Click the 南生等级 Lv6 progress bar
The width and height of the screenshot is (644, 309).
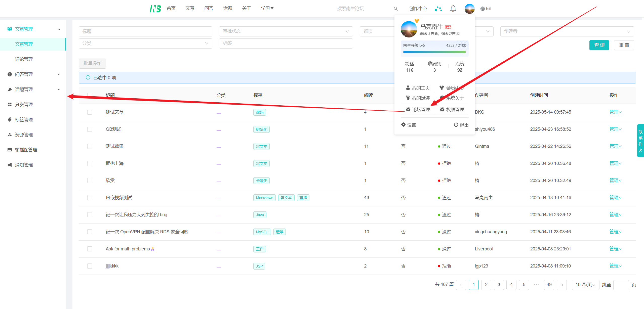click(x=434, y=52)
